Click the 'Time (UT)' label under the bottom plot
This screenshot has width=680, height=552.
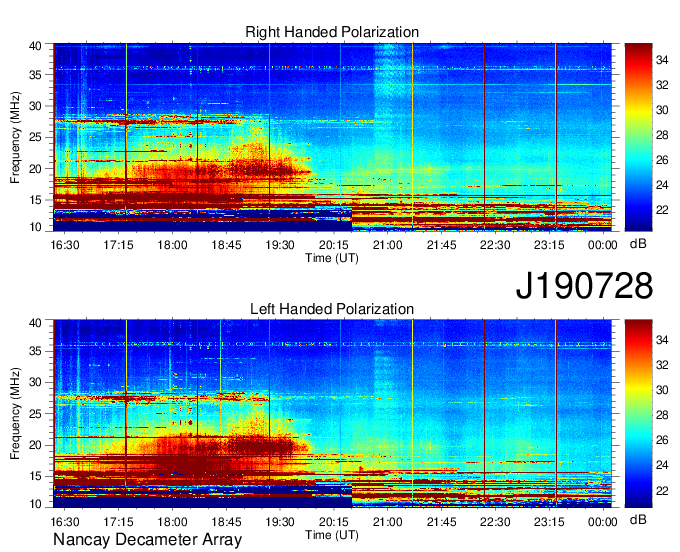coord(332,535)
